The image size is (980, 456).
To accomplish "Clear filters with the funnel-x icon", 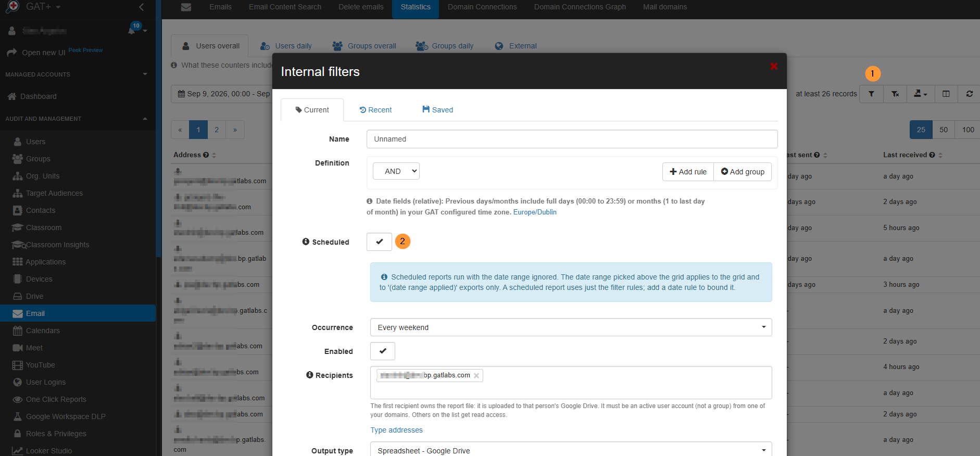I will point(895,94).
